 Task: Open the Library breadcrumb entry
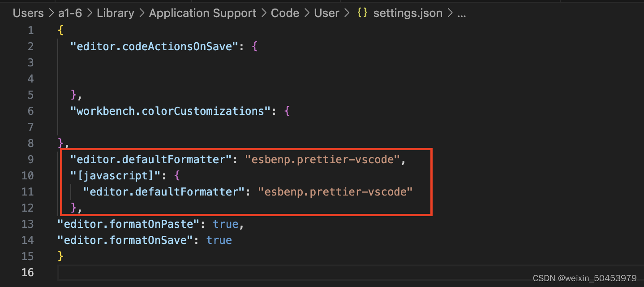click(x=116, y=13)
